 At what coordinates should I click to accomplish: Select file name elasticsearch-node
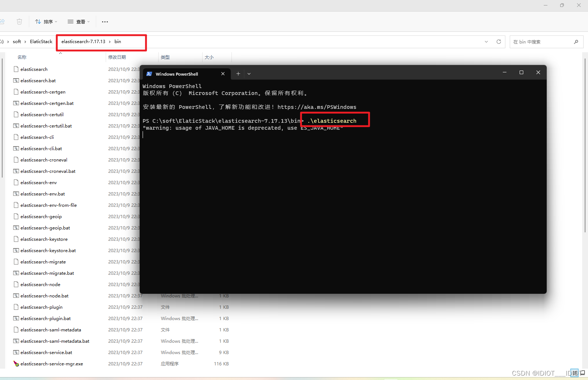40,284
